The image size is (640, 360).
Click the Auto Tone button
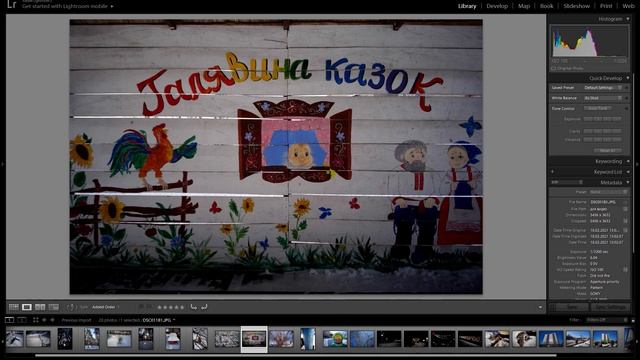click(598, 109)
